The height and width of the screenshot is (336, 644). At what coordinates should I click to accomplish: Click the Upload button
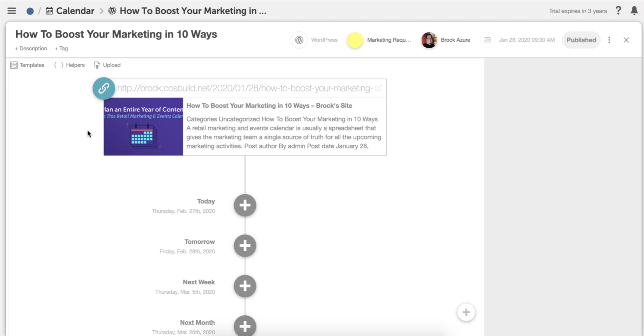coord(107,65)
